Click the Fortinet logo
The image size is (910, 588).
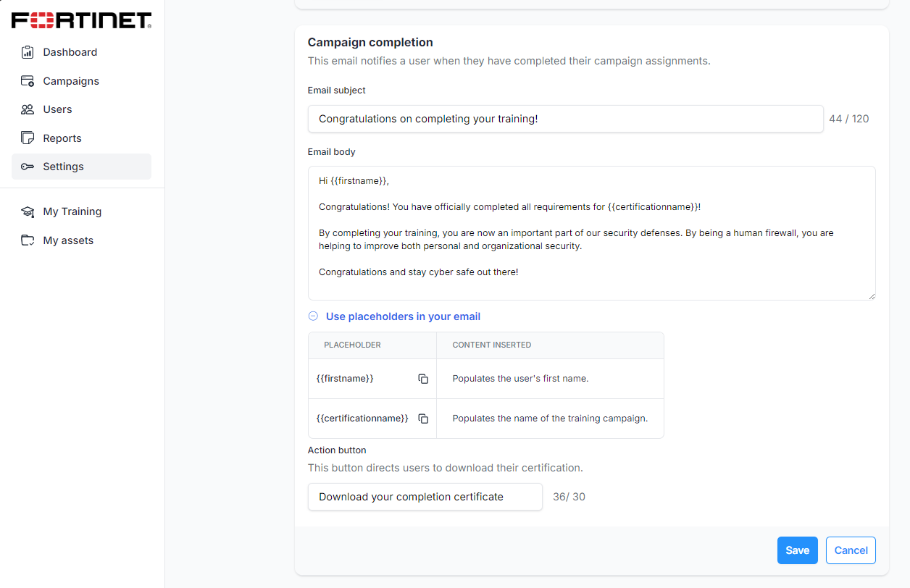tap(81, 20)
